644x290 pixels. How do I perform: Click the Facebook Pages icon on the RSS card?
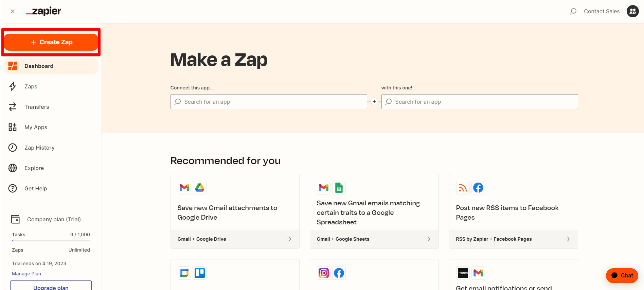(x=478, y=187)
